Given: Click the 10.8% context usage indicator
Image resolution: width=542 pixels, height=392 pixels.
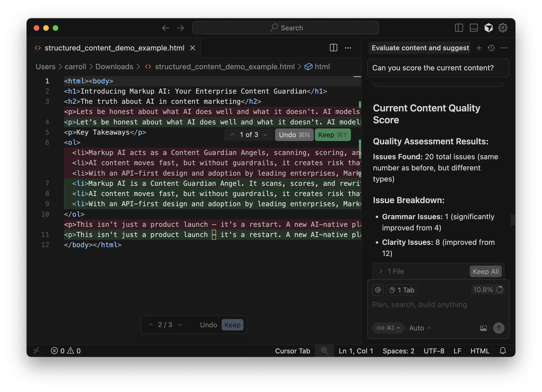Looking at the screenshot, I should [x=487, y=290].
